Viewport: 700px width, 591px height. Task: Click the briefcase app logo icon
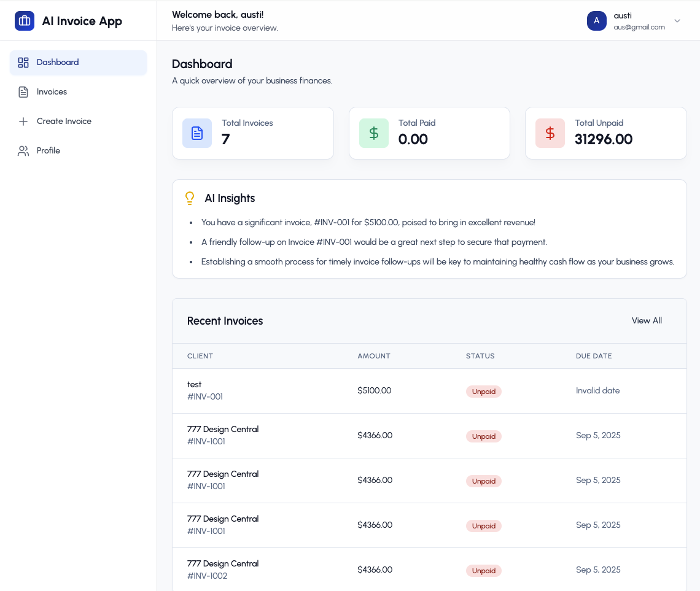pyautogui.click(x=25, y=21)
